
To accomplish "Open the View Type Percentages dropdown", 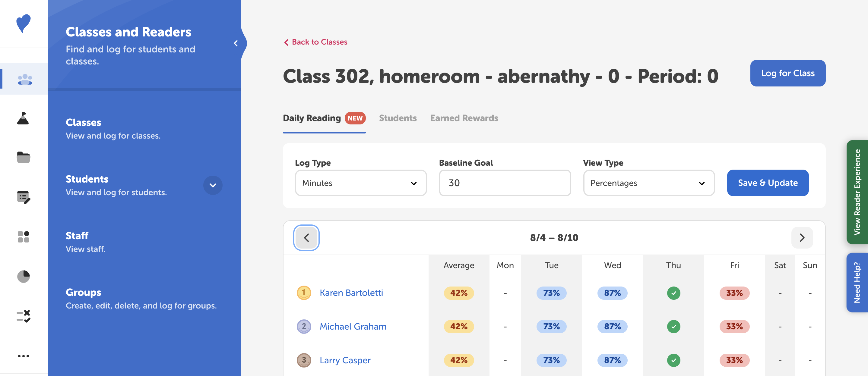I will click(649, 183).
